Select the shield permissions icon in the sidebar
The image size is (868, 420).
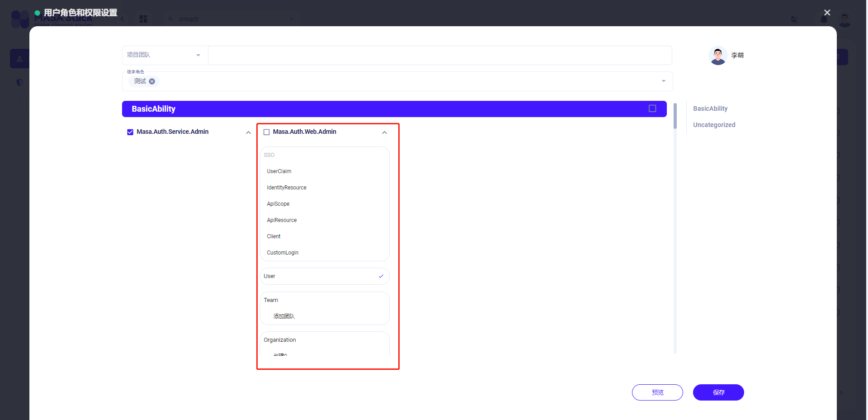pyautogui.click(x=19, y=82)
